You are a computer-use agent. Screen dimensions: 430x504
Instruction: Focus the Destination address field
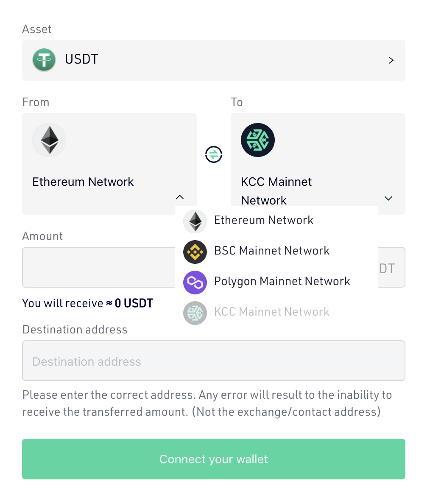pos(214,361)
